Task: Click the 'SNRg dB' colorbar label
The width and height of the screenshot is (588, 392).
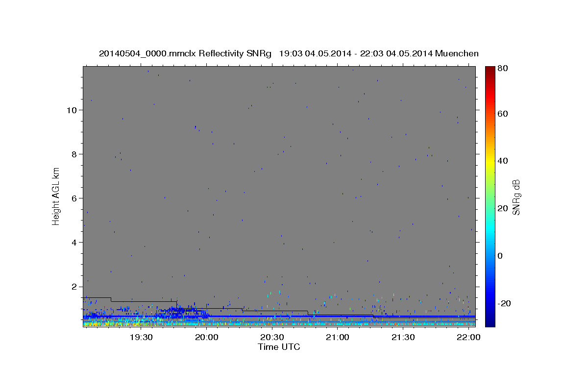Action: pos(516,197)
